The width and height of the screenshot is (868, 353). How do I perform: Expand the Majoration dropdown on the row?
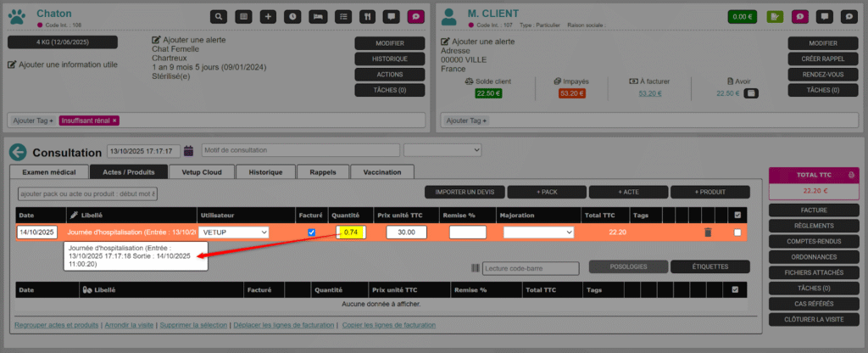[x=538, y=233]
